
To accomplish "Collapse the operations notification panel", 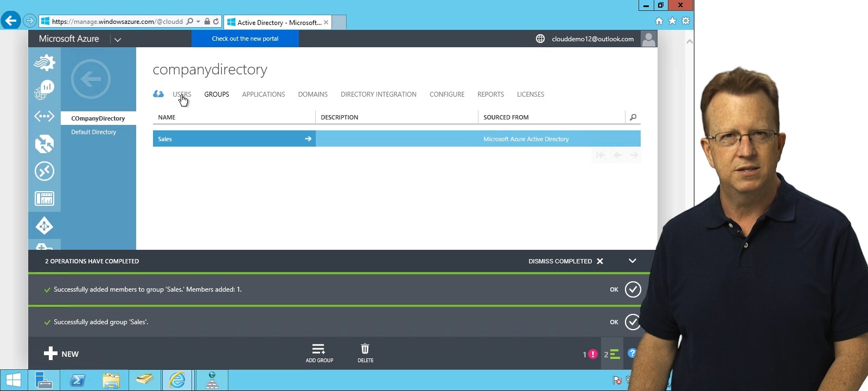I will tap(632, 261).
